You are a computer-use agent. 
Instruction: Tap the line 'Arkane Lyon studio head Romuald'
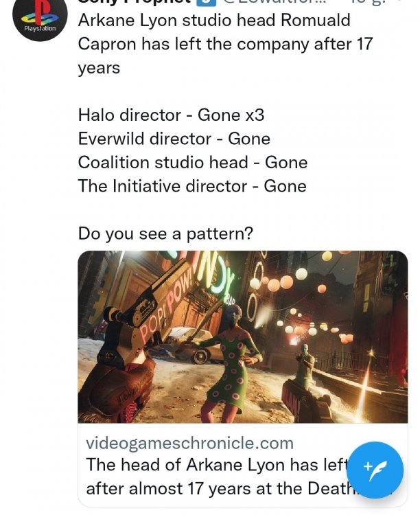tap(214, 20)
